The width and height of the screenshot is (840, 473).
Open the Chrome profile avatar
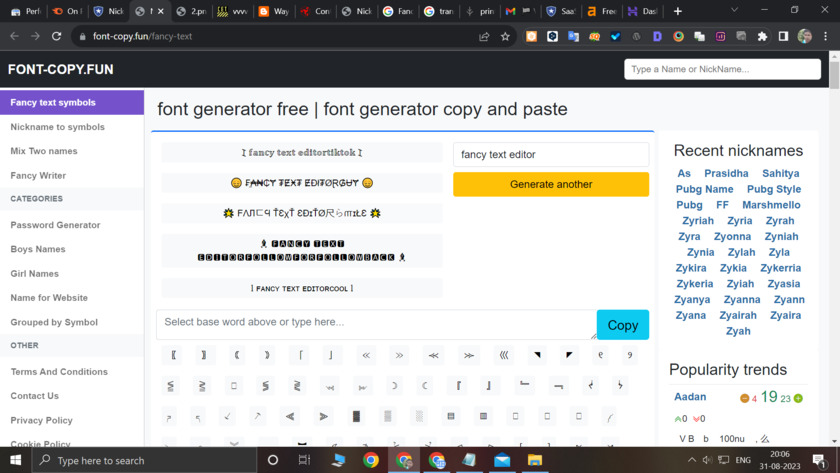click(805, 36)
